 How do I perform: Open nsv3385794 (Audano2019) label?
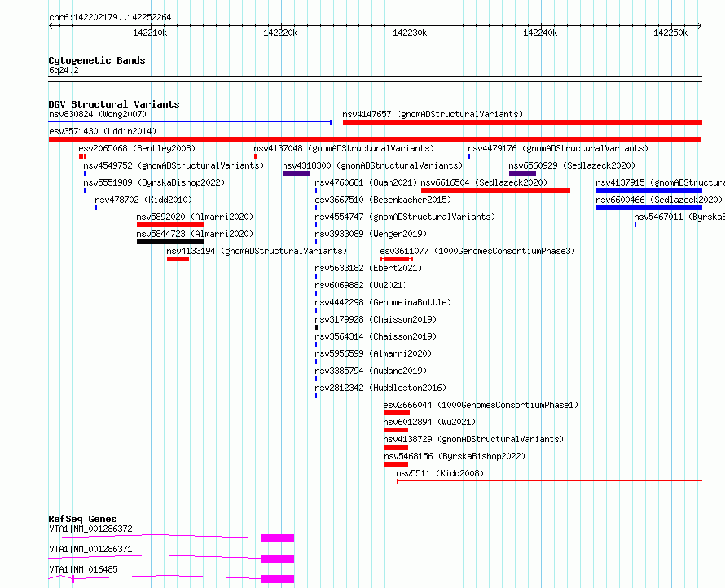pyautogui.click(x=371, y=371)
